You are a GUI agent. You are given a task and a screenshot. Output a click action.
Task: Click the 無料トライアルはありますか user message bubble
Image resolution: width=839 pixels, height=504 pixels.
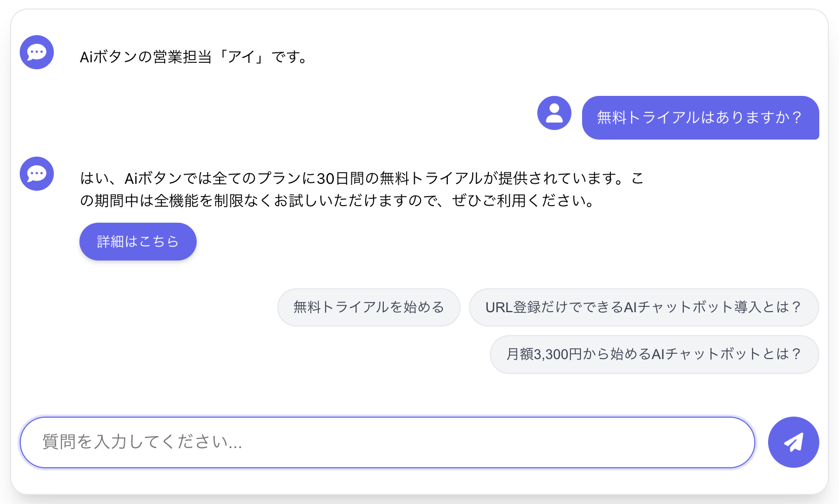tap(700, 118)
